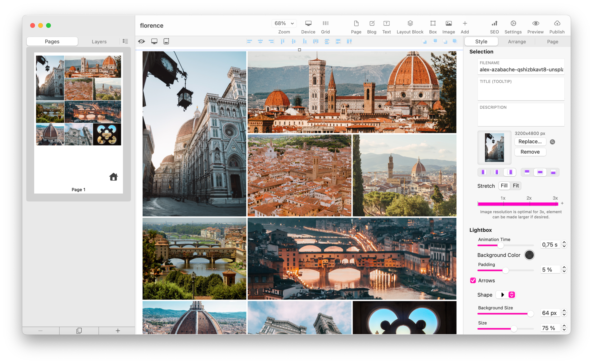The image size is (593, 364).
Task: Adjust the Lightbox Animation Time slider
Action: (505, 245)
